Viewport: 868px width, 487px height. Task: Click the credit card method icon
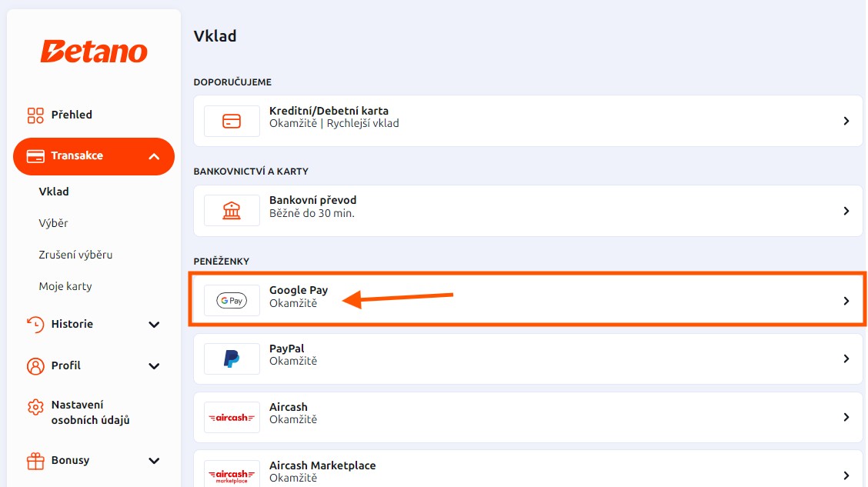[232, 122]
